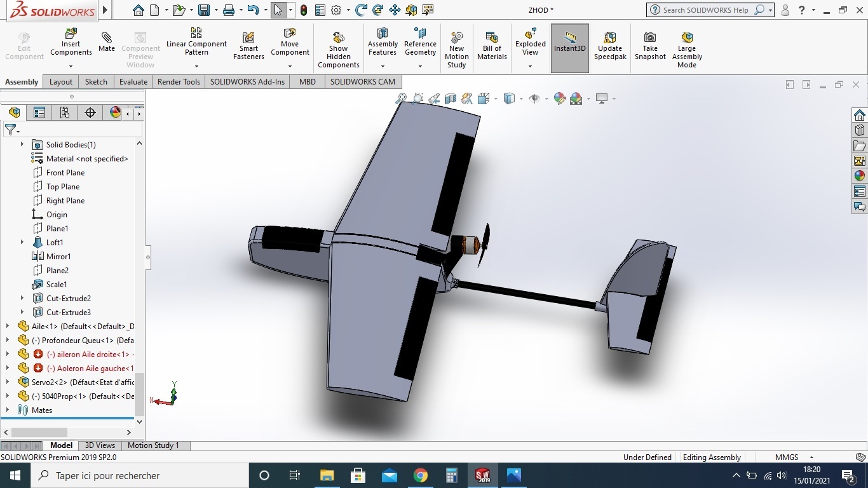Click the Rebuild traffic light icon
868x488 pixels.
click(x=304, y=10)
